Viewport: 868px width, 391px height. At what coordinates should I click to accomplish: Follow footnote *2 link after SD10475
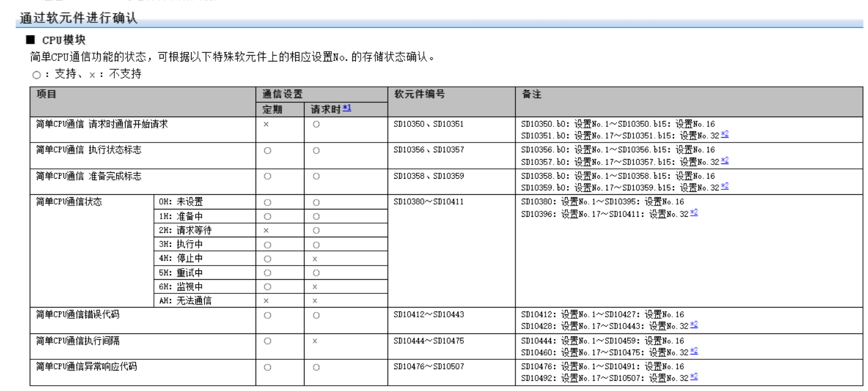coord(694,351)
